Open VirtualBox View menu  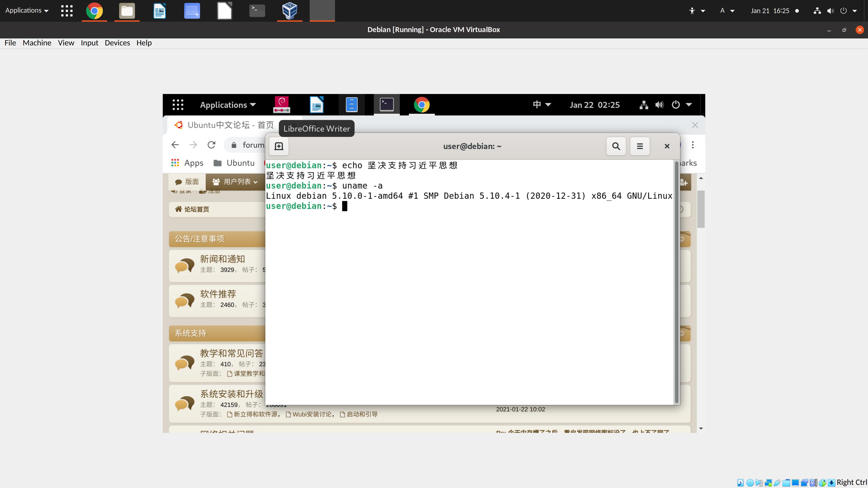point(66,43)
